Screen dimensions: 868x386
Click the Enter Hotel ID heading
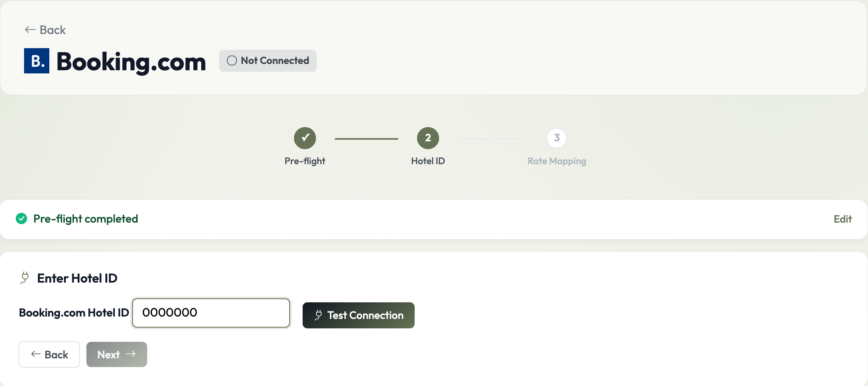click(77, 278)
